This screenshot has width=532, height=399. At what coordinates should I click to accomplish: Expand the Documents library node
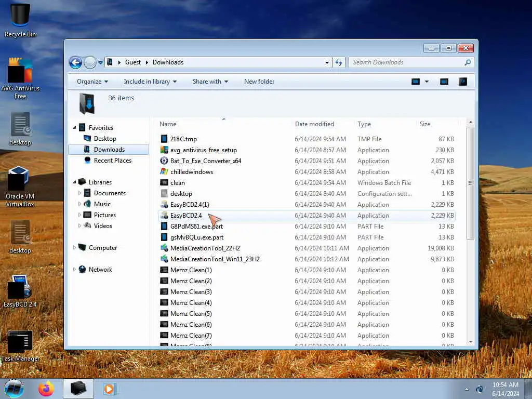(79, 193)
